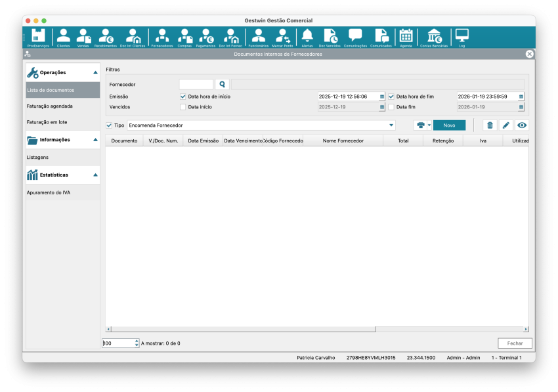Viewport: 558px width, 392px height.
Task: Open Marcar Ponto in the toolbar
Action: tap(282, 37)
